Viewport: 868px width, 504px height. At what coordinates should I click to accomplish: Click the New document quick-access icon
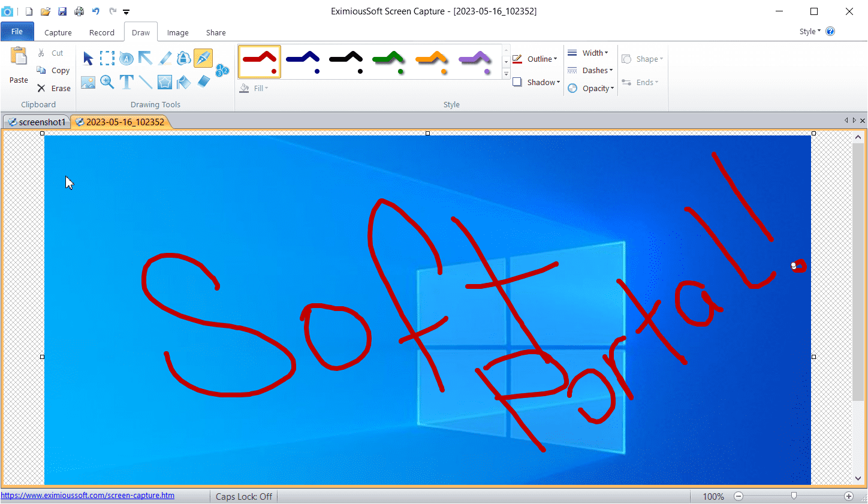point(29,11)
